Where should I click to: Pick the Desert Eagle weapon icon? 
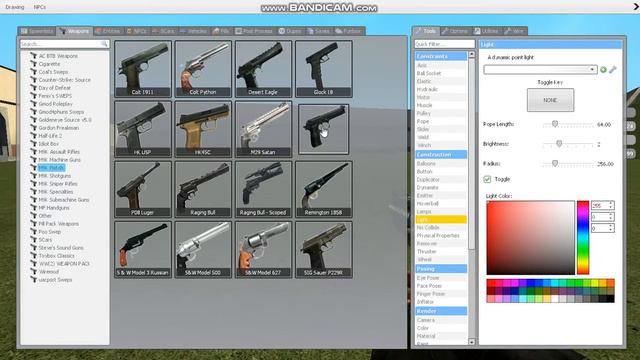[263, 69]
